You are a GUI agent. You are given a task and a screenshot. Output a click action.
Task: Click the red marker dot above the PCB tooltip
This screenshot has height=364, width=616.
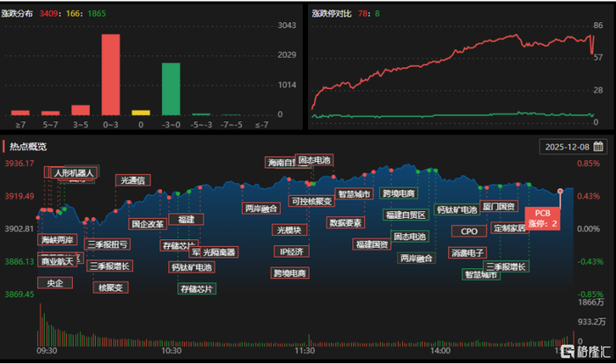point(561,191)
